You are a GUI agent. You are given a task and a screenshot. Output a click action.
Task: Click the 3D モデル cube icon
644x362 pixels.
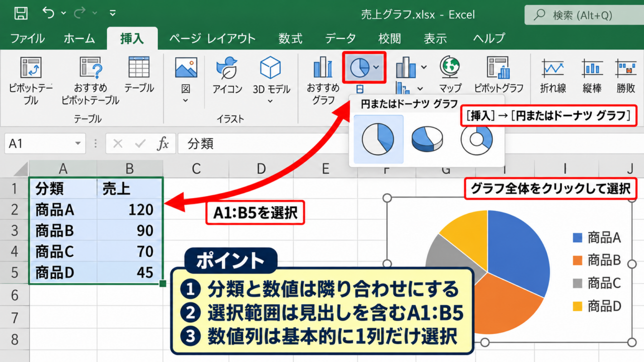pyautogui.click(x=271, y=68)
